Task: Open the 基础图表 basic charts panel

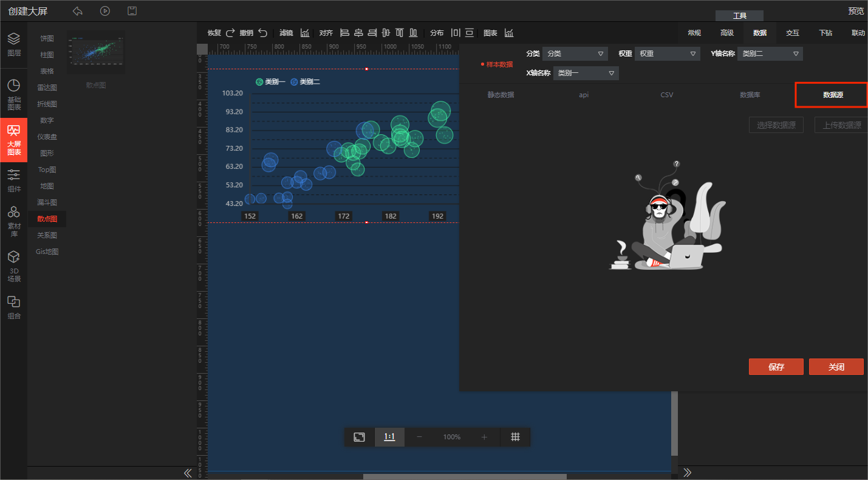Action: coord(13,94)
